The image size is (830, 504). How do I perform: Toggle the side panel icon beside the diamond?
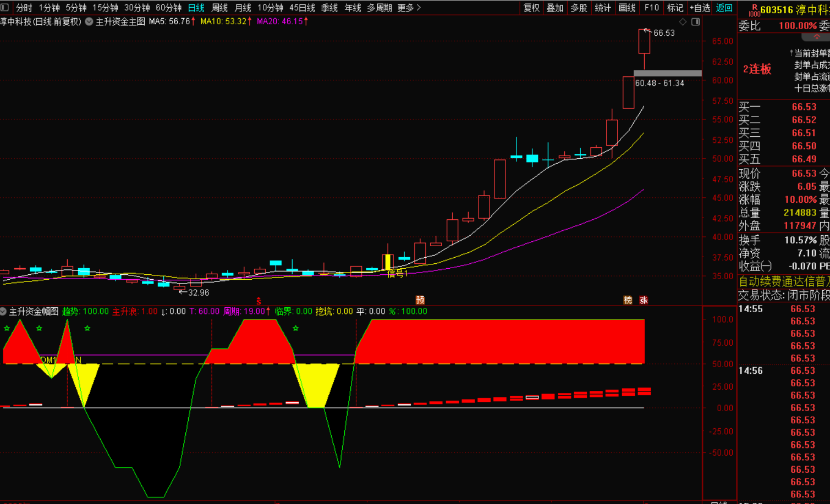click(695, 22)
